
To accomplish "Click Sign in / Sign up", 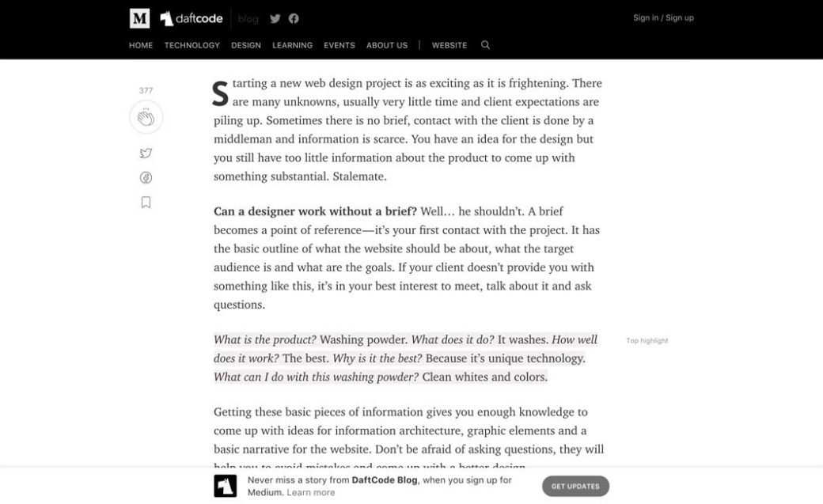I will pyautogui.click(x=663, y=18).
